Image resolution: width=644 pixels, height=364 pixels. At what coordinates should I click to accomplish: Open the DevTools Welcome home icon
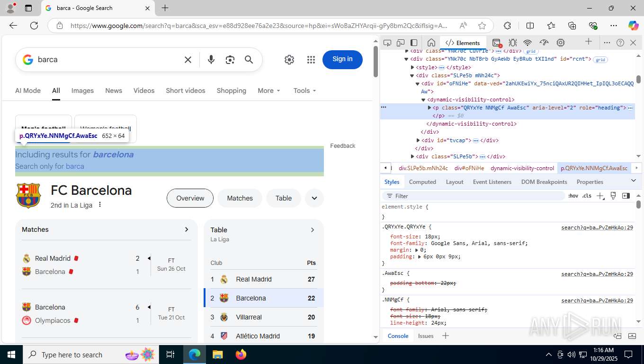tap(431, 43)
